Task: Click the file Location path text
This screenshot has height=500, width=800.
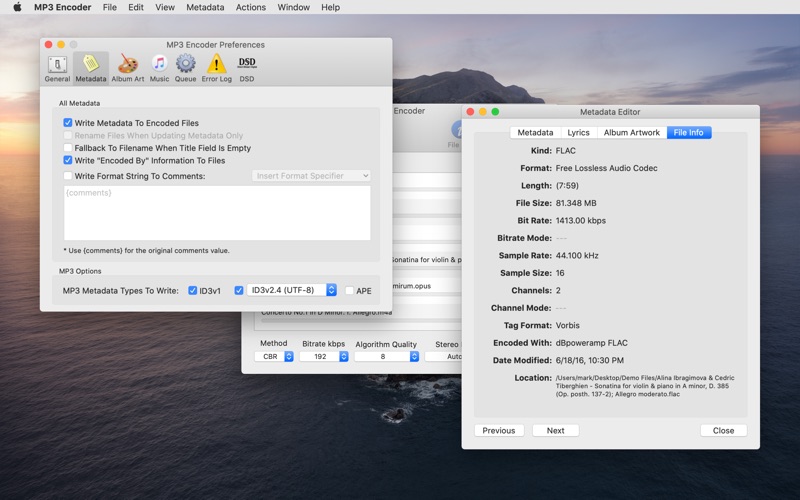Action: (x=645, y=386)
